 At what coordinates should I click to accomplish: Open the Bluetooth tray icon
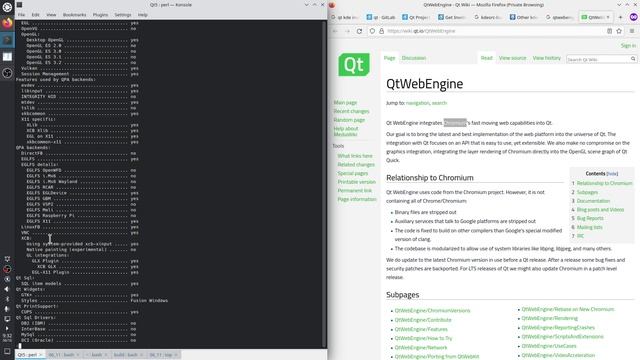pos(7,299)
